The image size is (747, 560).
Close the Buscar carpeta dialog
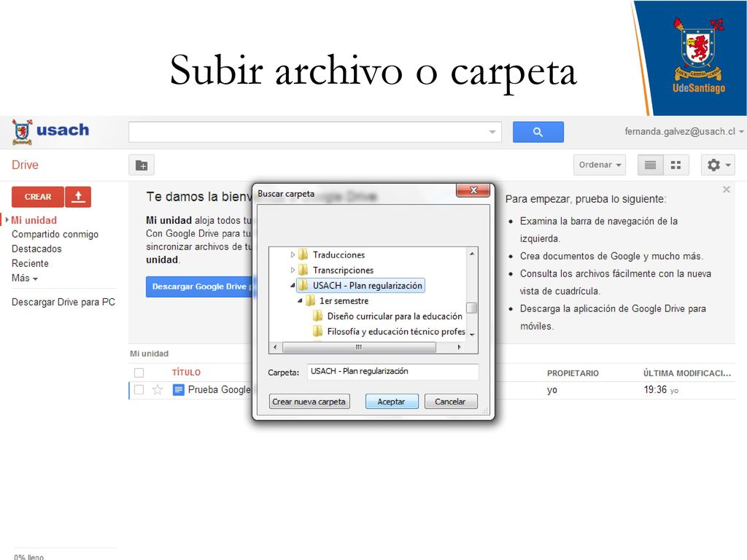pyautogui.click(x=473, y=190)
